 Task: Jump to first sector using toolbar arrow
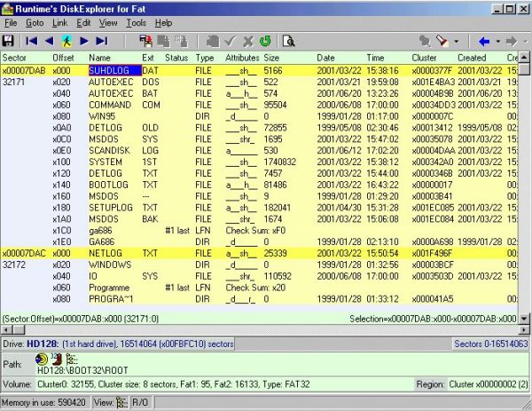31,41
